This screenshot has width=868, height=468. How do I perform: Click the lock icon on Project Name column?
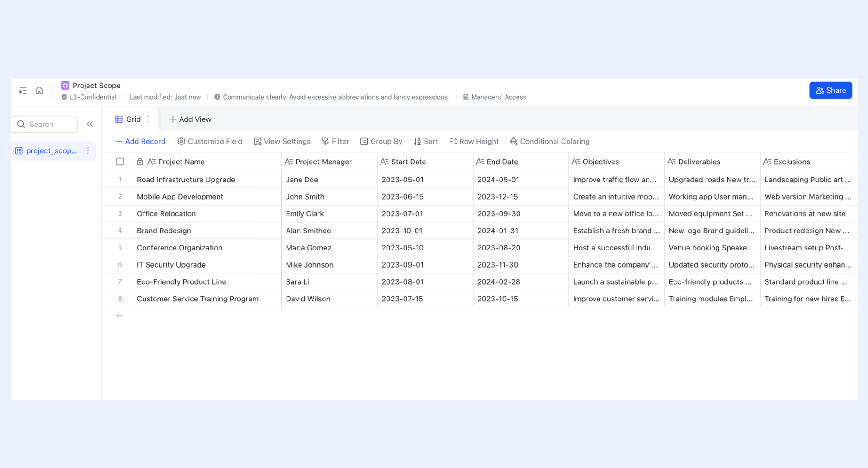coord(140,162)
